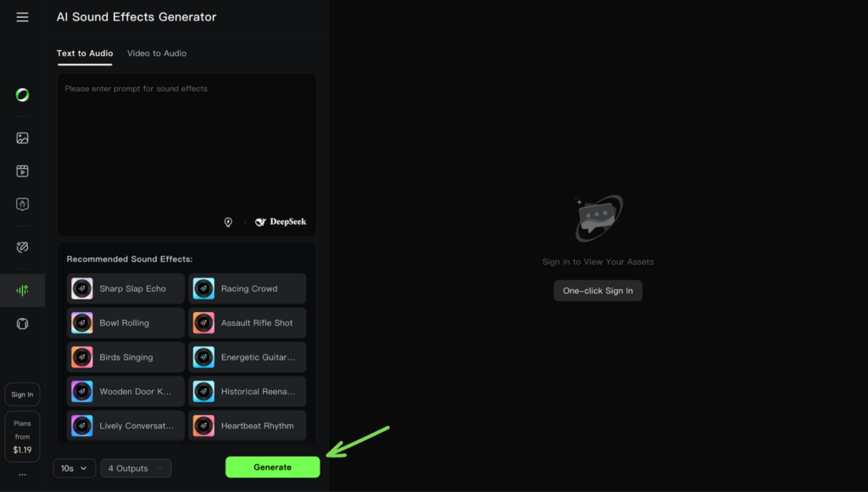Select the Text to Audio tab
Screen dimensions: 868x492
click(84, 53)
